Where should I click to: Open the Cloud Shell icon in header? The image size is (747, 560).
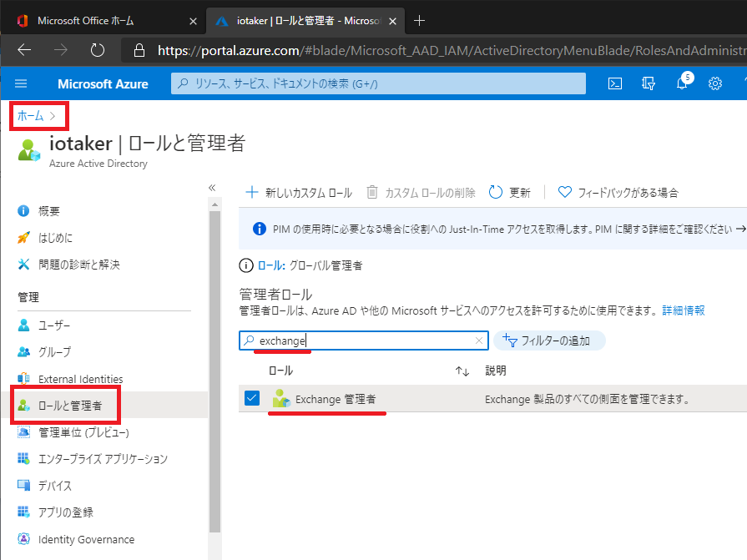tap(614, 83)
